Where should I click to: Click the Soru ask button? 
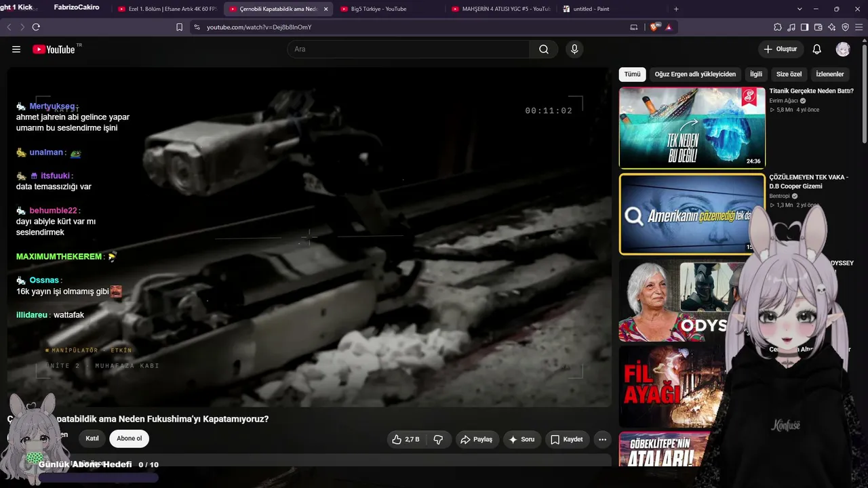(x=522, y=439)
